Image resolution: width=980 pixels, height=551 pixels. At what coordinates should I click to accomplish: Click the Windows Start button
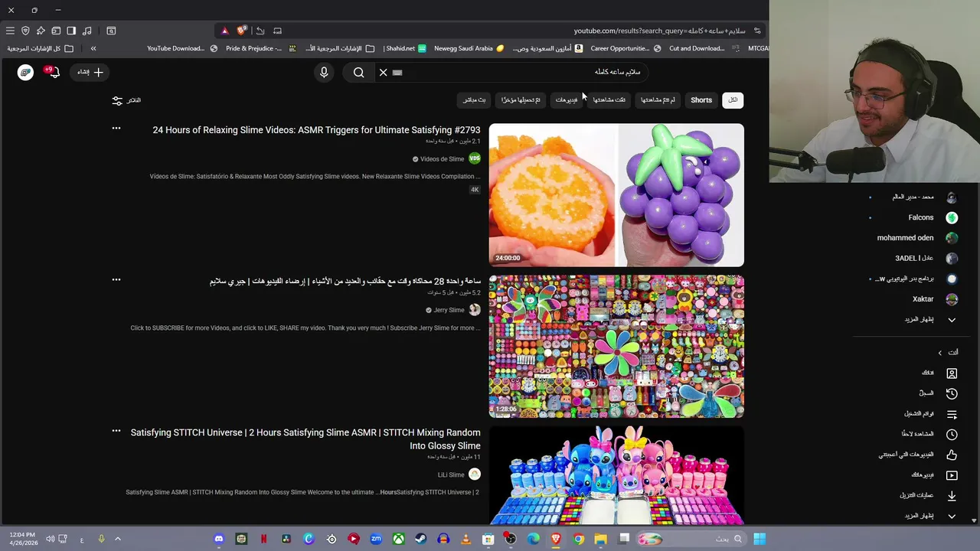(x=759, y=539)
